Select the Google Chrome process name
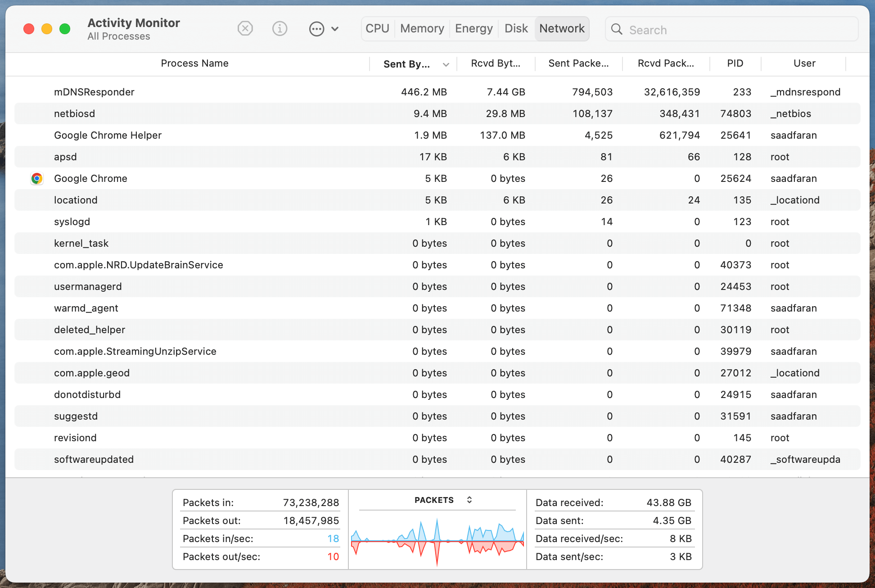The height and width of the screenshot is (588, 875). click(x=90, y=178)
